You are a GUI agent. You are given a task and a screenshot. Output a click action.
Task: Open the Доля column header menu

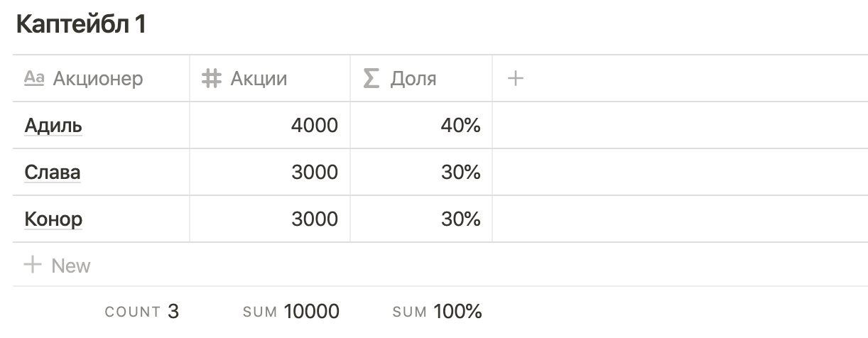point(413,78)
